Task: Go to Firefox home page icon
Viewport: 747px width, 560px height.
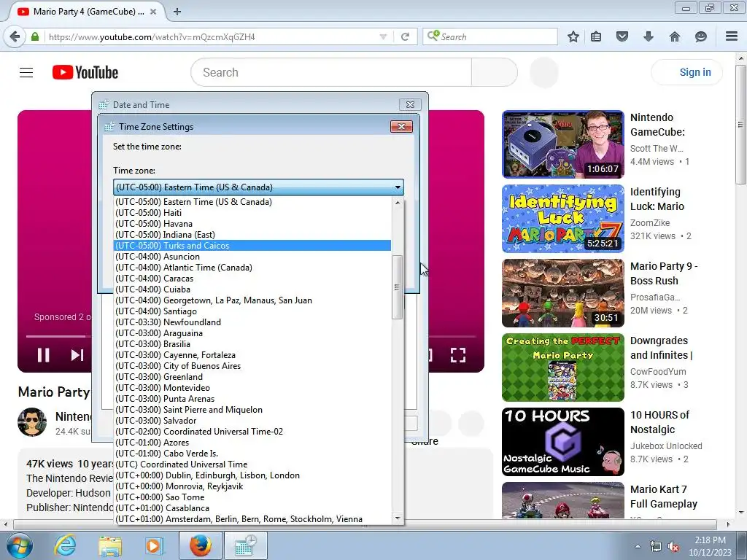Action: tap(675, 36)
